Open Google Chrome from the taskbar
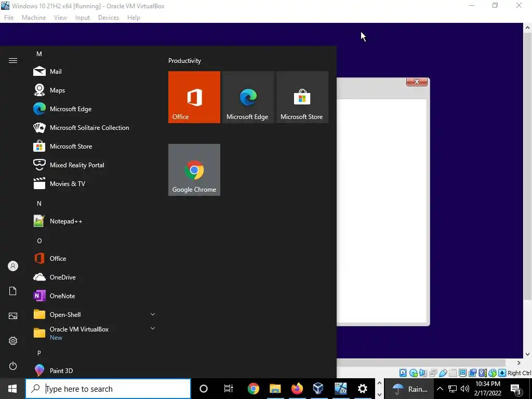 pos(253,389)
